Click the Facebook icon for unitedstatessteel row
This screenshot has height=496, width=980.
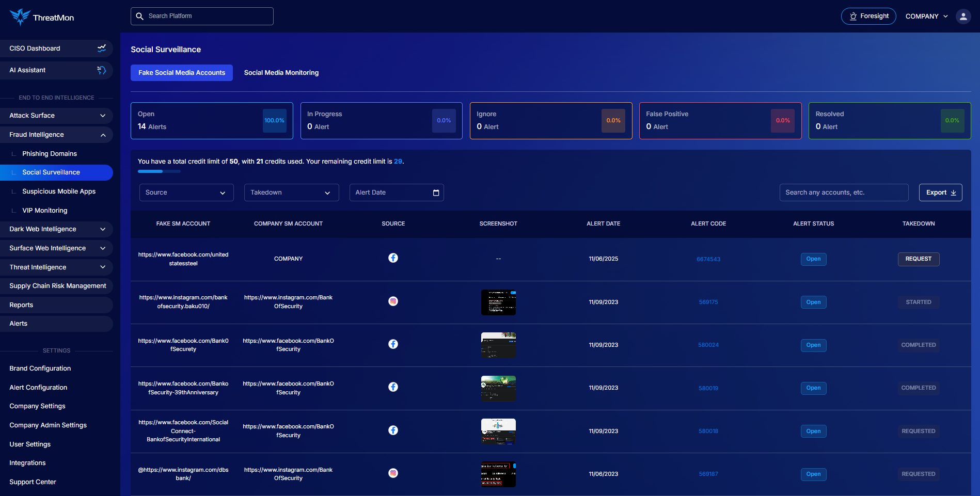pyautogui.click(x=393, y=258)
